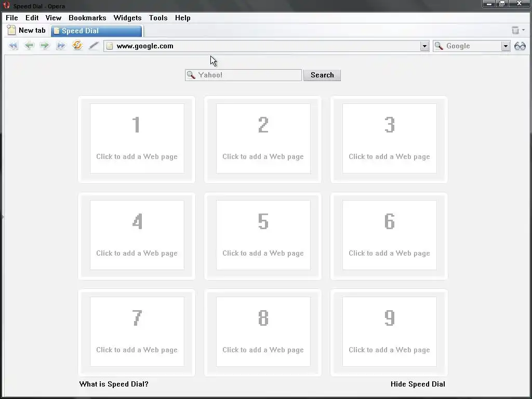The width and height of the screenshot is (532, 399).
Task: Click the binoculars view icon
Action: click(x=520, y=46)
